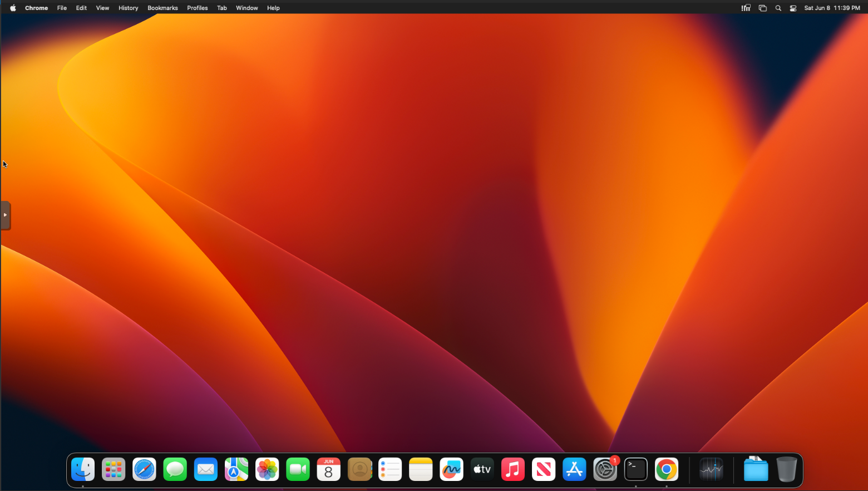Screen dimensions: 868x491
Task: Launch App Store from the Dock
Action: click(x=574, y=469)
